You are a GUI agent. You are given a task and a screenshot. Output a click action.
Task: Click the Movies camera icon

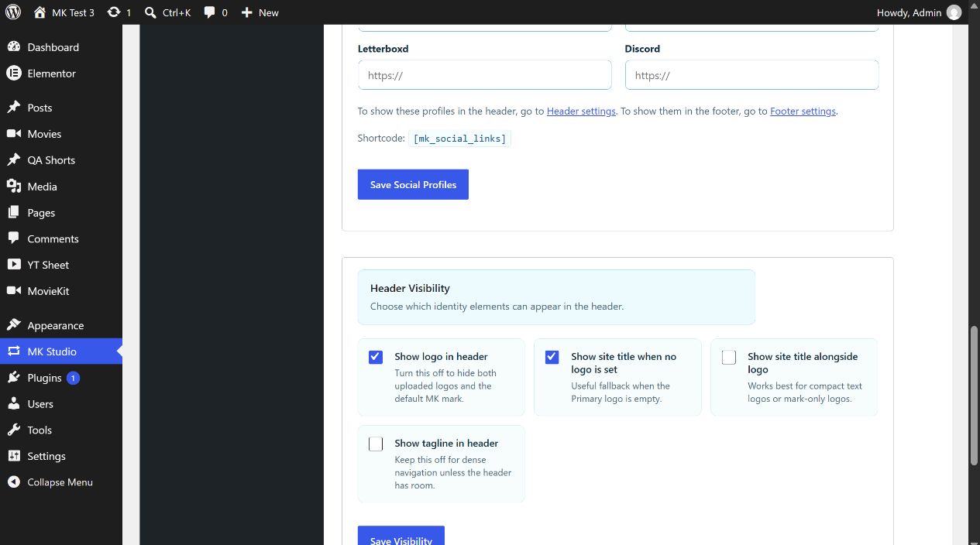coord(13,134)
